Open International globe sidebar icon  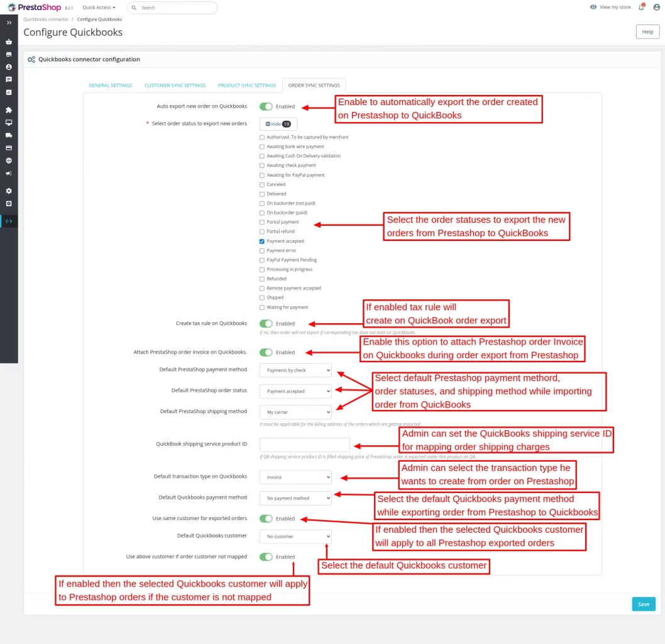[9, 161]
